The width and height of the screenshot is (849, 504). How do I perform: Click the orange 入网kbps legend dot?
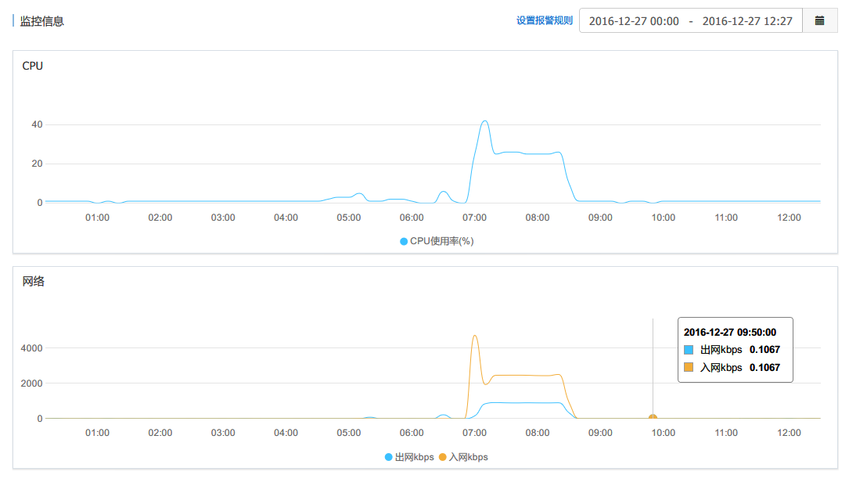(x=442, y=457)
